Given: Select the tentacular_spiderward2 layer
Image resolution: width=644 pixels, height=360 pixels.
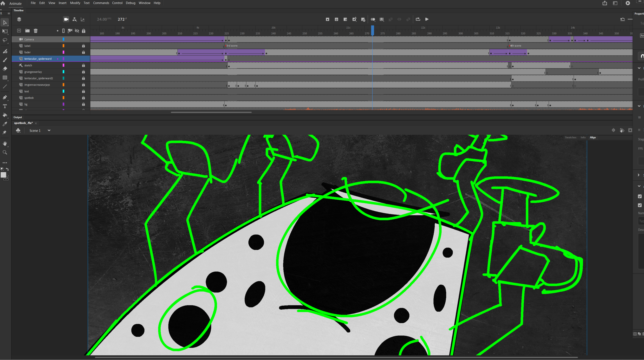Looking at the screenshot, I should point(51,78).
